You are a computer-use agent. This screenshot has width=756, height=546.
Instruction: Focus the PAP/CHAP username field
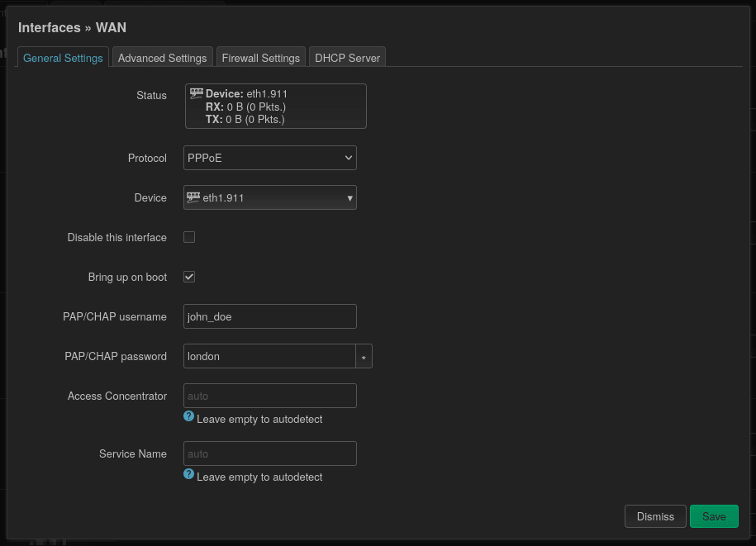pos(269,316)
